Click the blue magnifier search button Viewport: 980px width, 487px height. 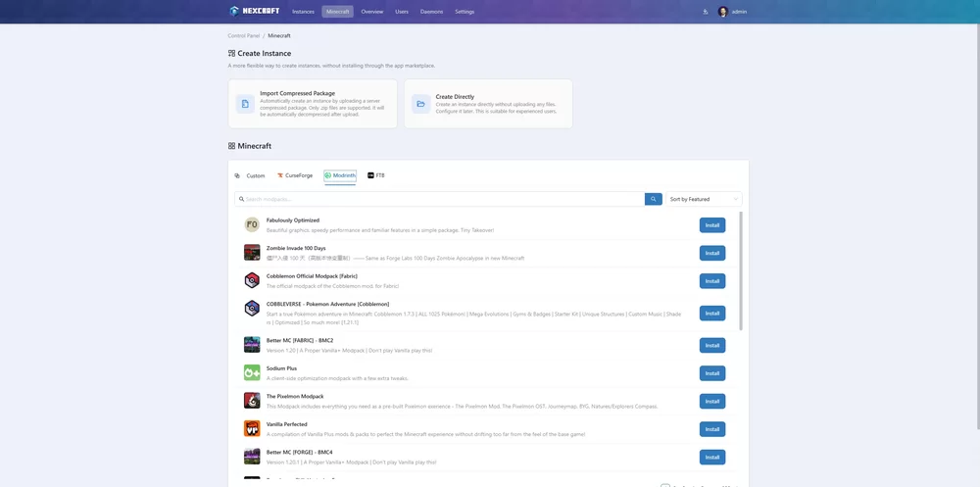(x=653, y=199)
